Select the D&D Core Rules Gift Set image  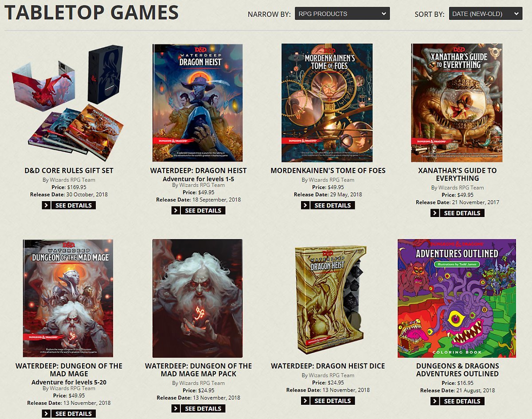(68, 102)
